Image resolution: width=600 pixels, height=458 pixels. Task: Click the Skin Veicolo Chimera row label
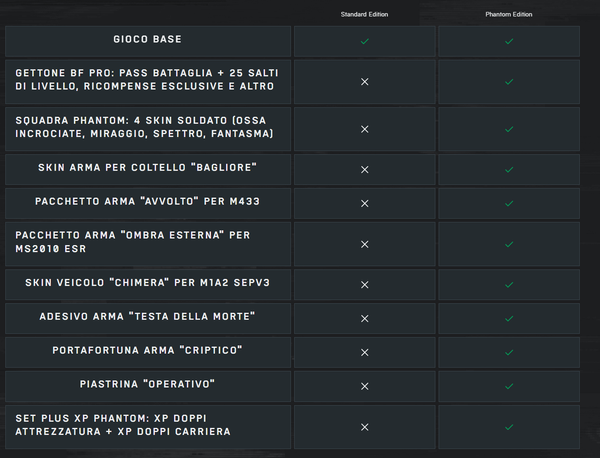pyautogui.click(x=148, y=284)
